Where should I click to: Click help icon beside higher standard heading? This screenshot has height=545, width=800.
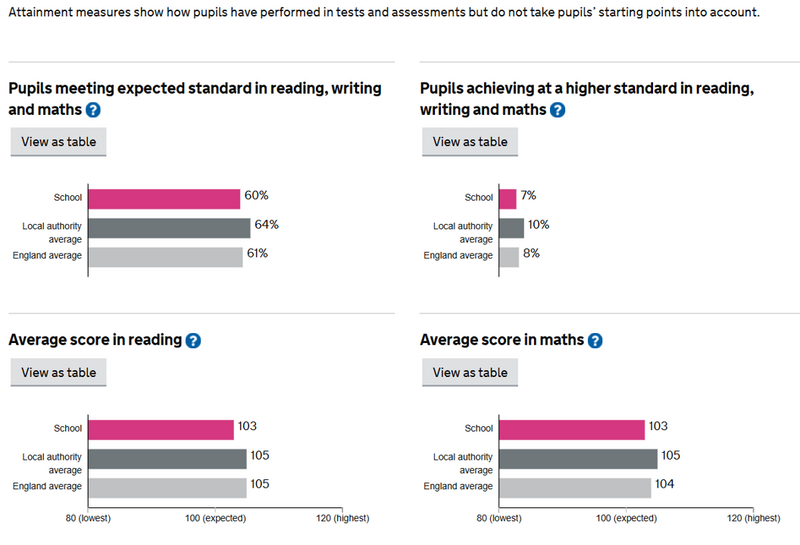(x=558, y=110)
